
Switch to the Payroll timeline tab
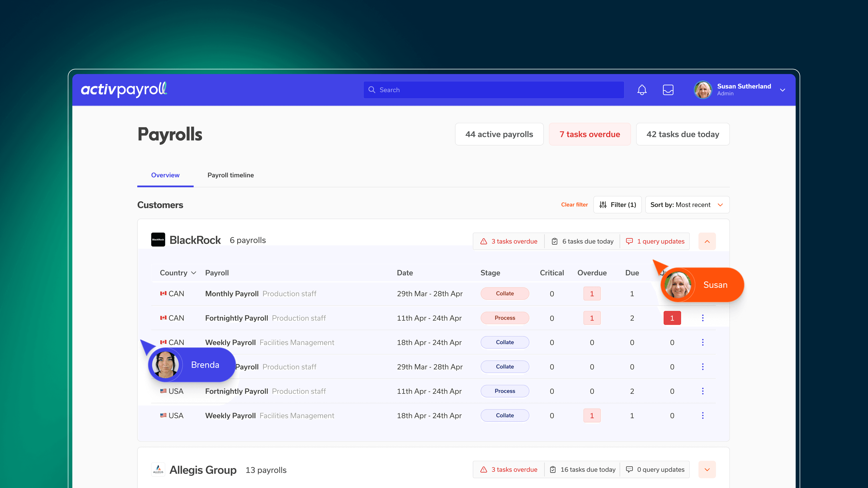(231, 175)
